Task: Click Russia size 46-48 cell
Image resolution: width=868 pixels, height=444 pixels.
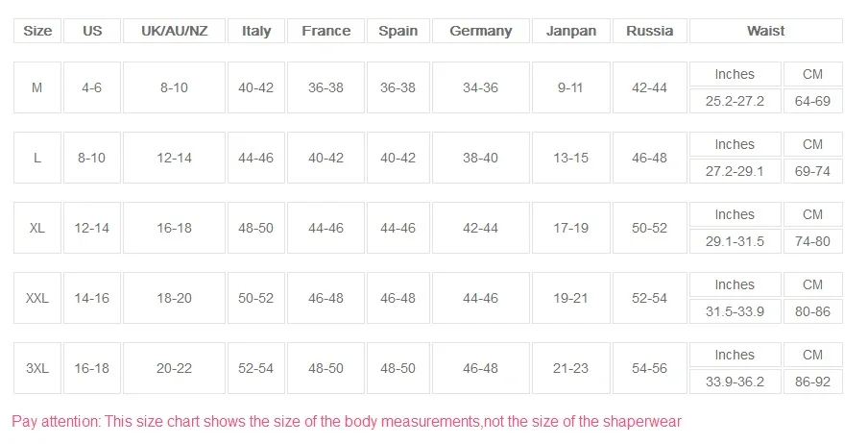Action: pos(650,158)
